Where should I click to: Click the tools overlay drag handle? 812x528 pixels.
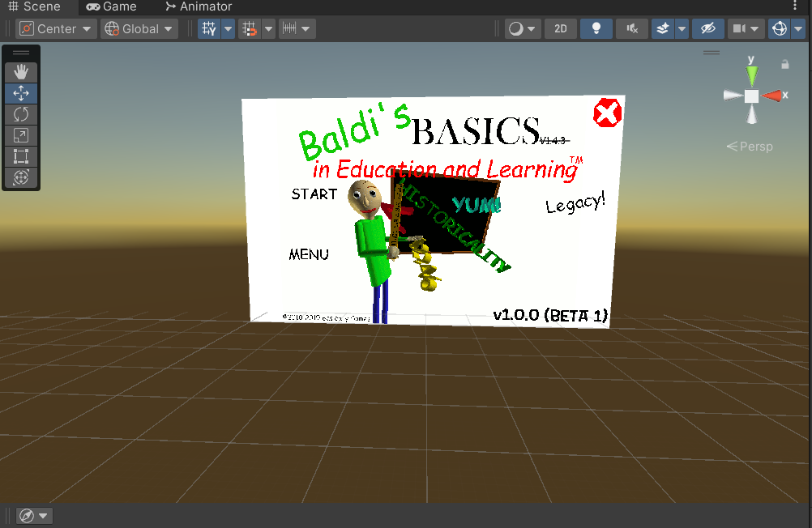21,53
